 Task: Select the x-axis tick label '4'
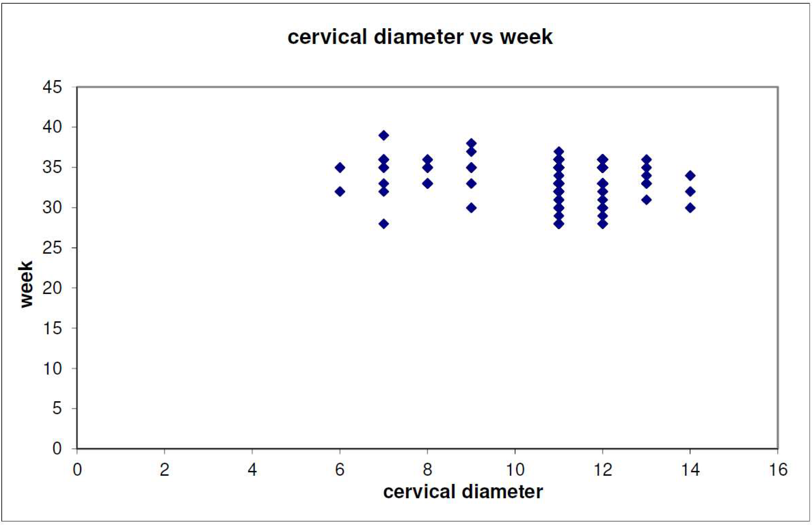(252, 470)
